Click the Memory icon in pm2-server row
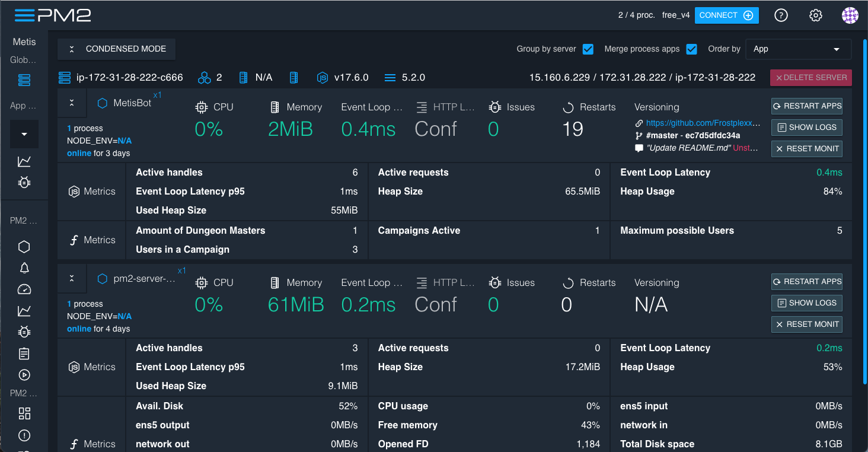The image size is (868, 452). [x=275, y=283]
